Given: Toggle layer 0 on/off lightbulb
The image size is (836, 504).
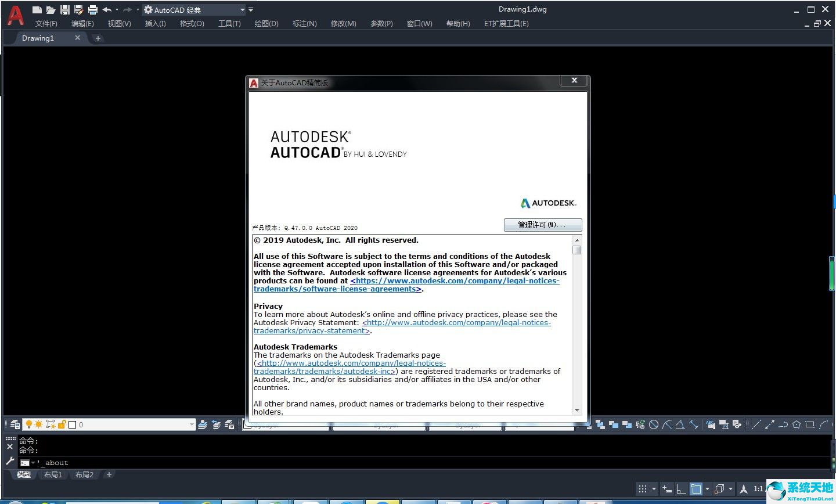Looking at the screenshot, I should tap(28, 424).
